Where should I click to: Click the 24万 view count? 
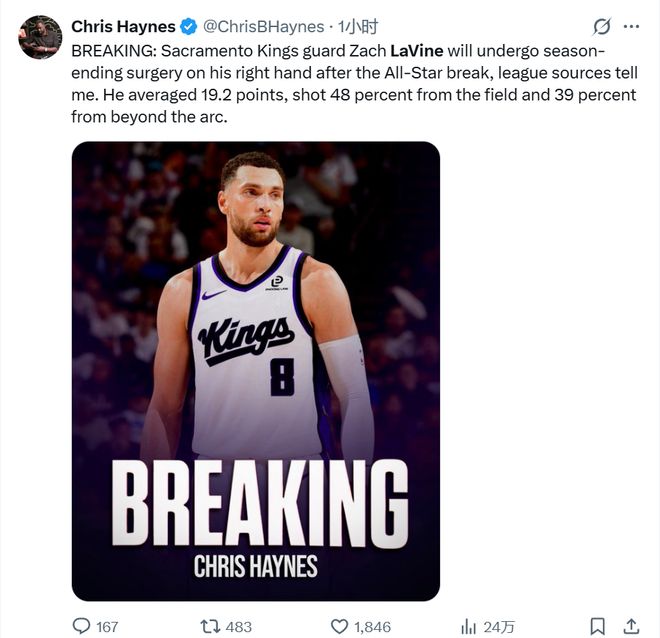click(500, 627)
